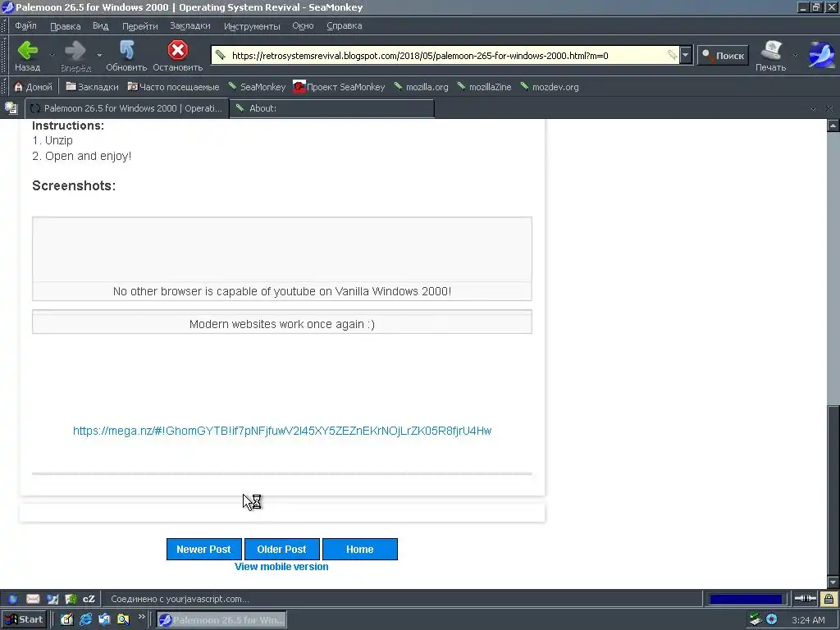Click the View mobile version link
This screenshot has width=840, height=630.
pyautogui.click(x=282, y=567)
